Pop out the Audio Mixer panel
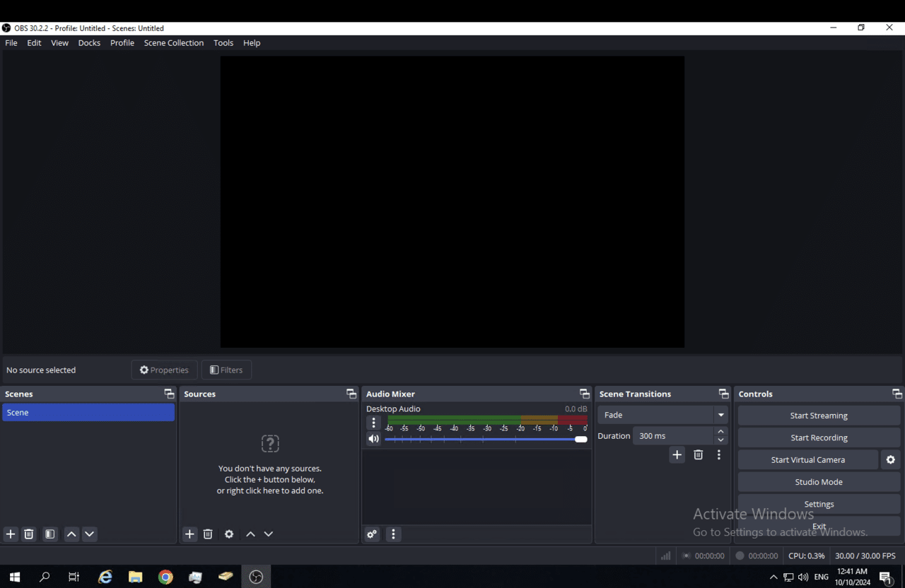The height and width of the screenshot is (588, 905). (584, 393)
